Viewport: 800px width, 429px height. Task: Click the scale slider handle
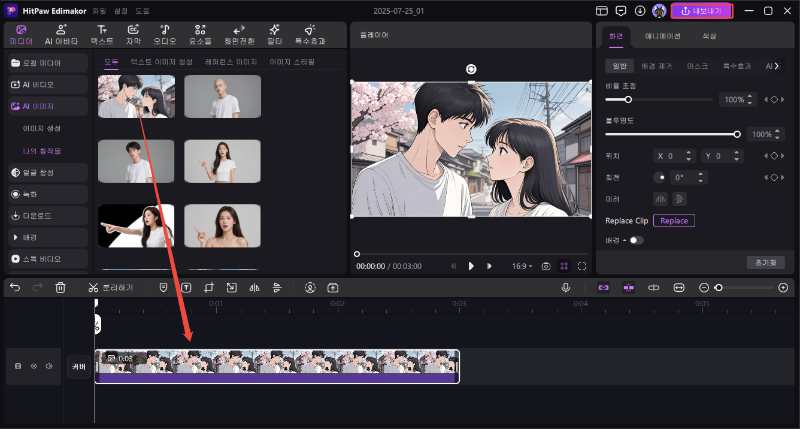[x=628, y=99]
